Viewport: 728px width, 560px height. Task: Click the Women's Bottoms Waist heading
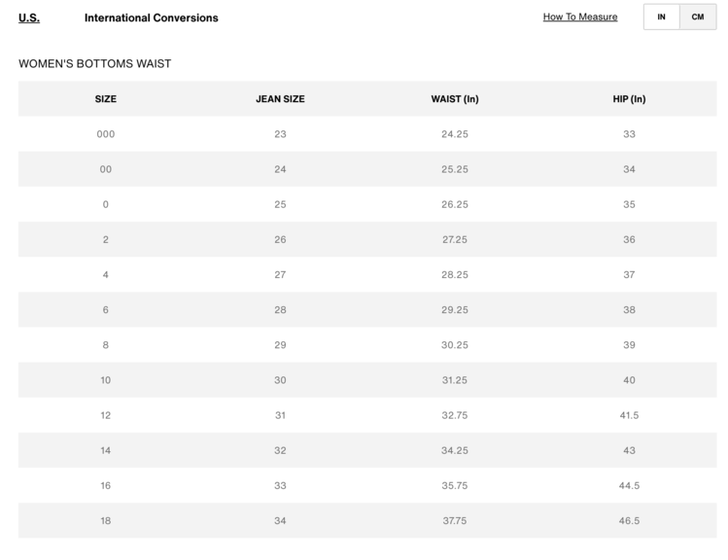94,64
